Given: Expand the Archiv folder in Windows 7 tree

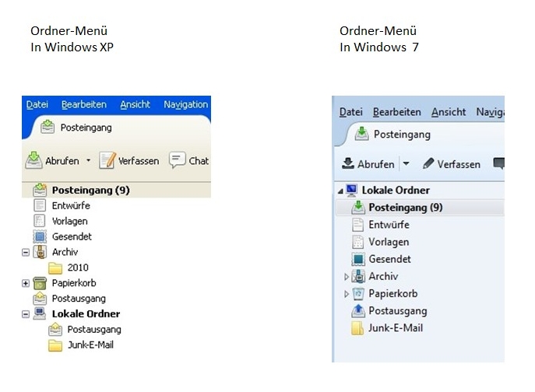Looking at the screenshot, I should point(347,277).
